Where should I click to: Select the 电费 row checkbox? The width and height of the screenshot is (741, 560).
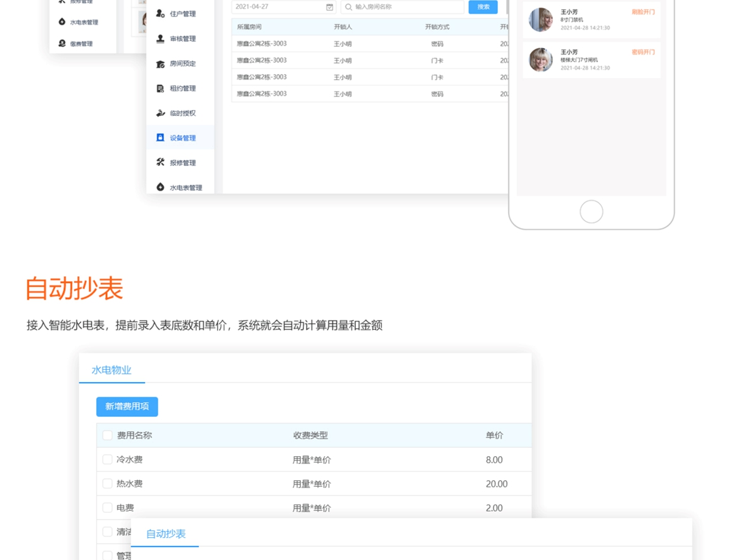coord(107,507)
